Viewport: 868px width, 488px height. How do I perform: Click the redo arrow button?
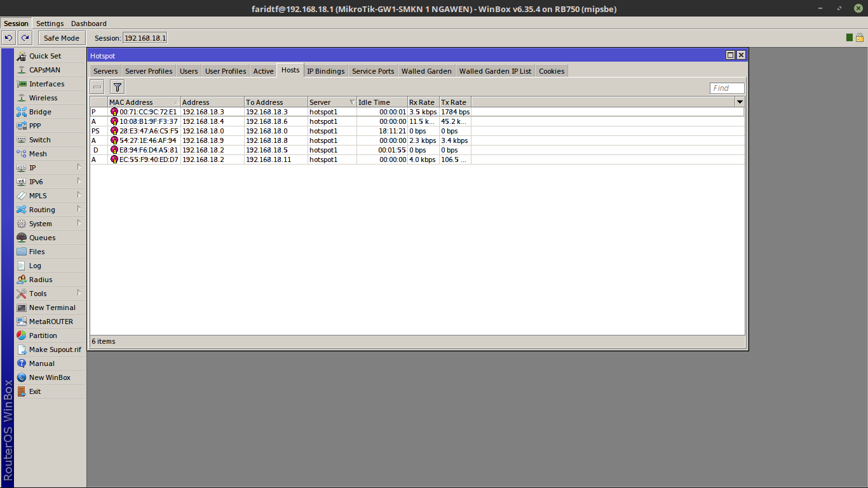25,38
